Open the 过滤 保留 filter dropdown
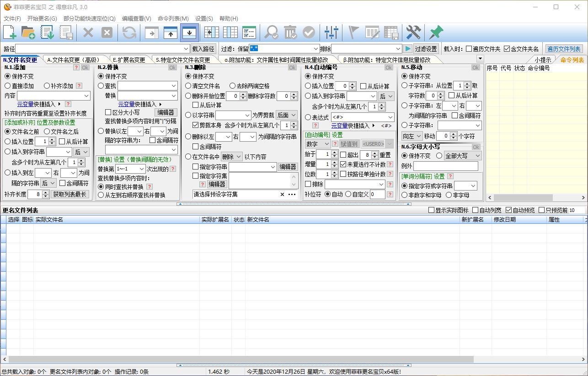This screenshot has width=588, height=376. click(316, 49)
